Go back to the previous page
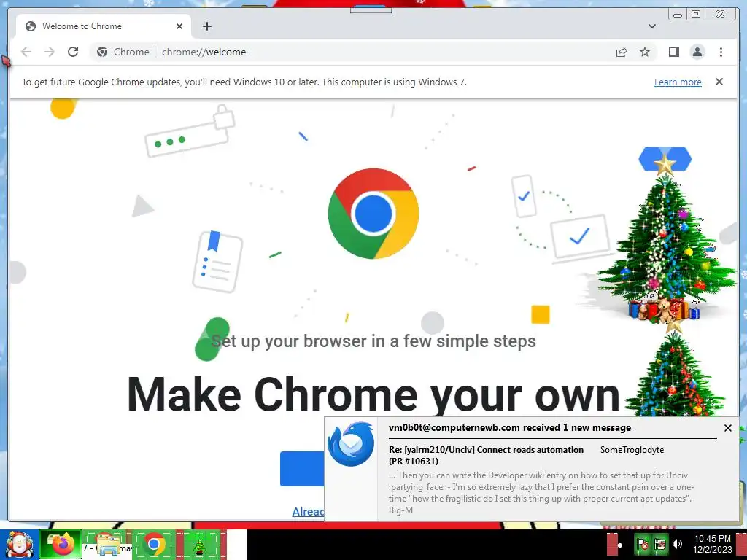The width and height of the screenshot is (747, 560). click(x=26, y=52)
